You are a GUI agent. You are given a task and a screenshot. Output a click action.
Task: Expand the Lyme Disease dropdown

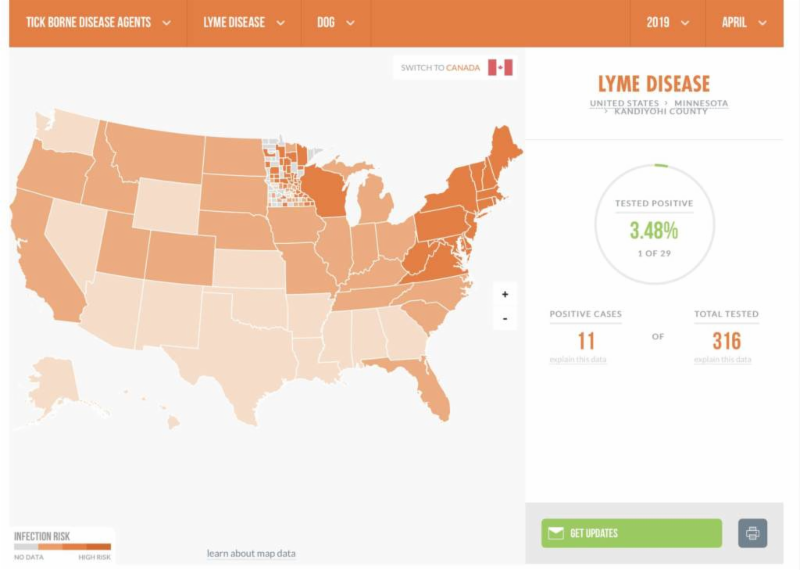pyautogui.click(x=244, y=23)
